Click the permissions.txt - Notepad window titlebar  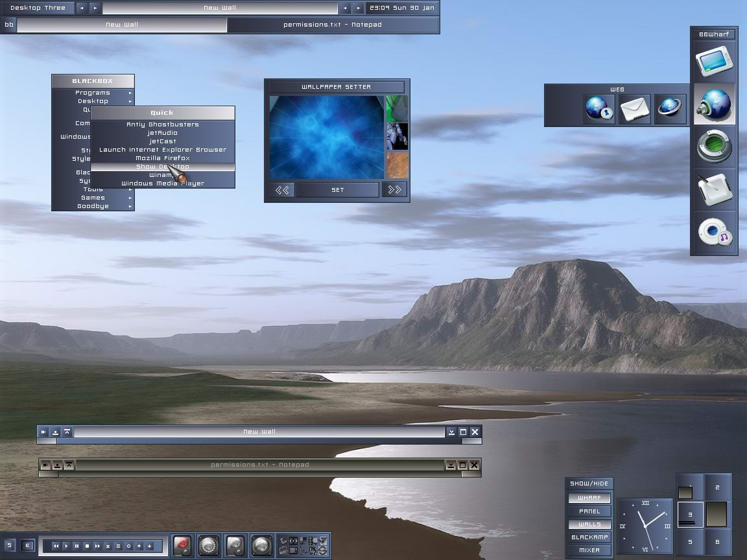(259, 465)
